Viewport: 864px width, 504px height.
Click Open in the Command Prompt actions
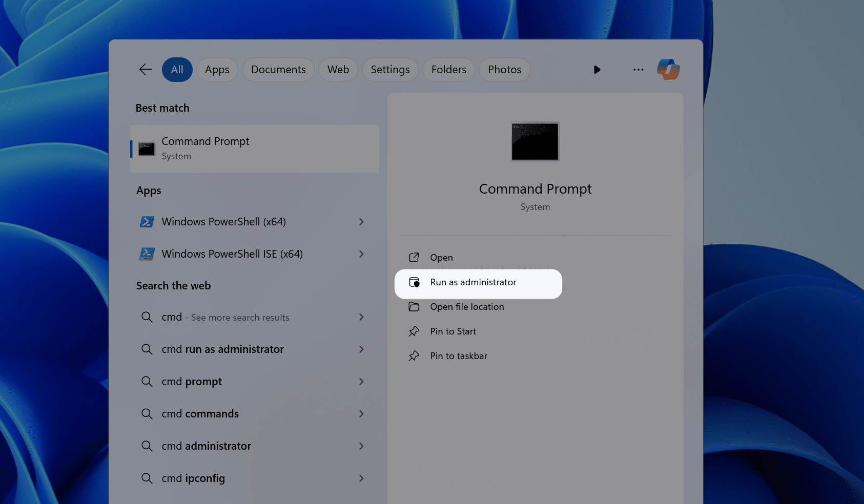click(x=442, y=258)
